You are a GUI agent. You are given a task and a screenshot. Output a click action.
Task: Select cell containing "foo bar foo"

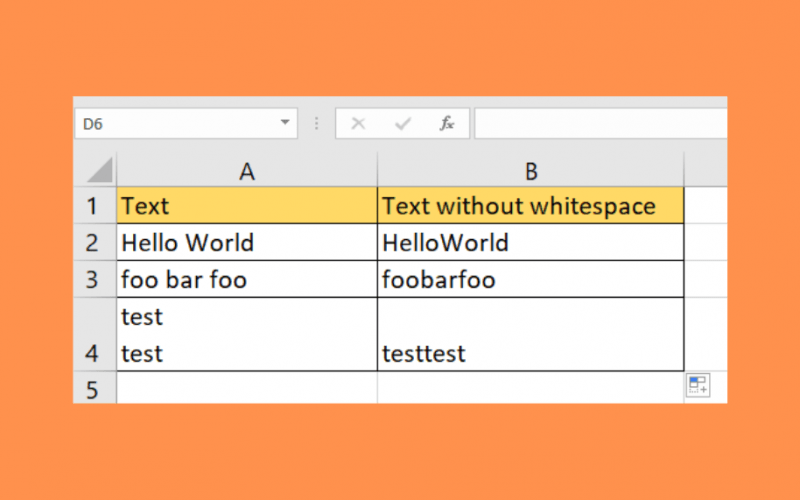tap(247, 279)
